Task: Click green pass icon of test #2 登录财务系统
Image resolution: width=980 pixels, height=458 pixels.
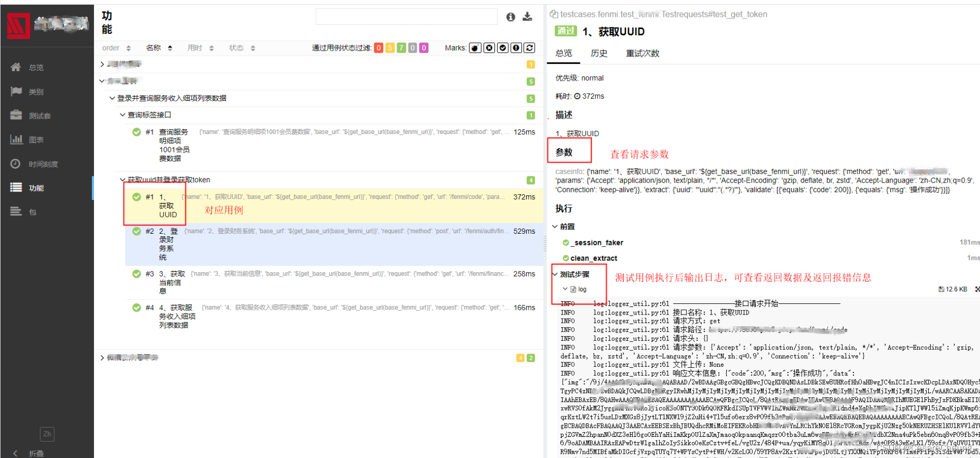Action: (x=137, y=231)
